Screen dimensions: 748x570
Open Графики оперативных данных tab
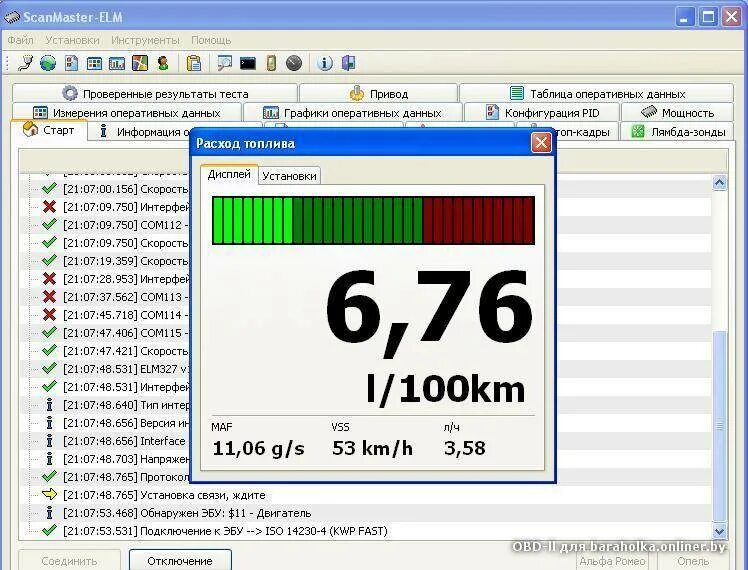352,113
